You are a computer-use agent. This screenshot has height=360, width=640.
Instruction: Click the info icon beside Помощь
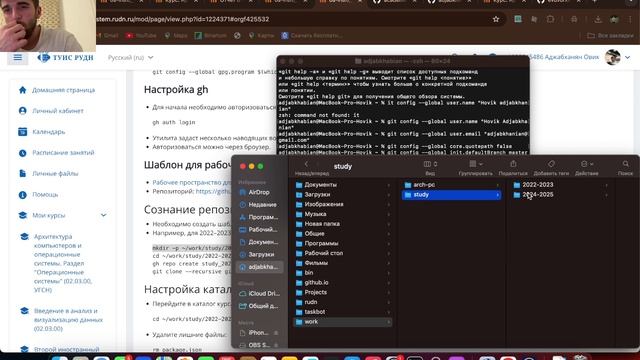click(22, 195)
